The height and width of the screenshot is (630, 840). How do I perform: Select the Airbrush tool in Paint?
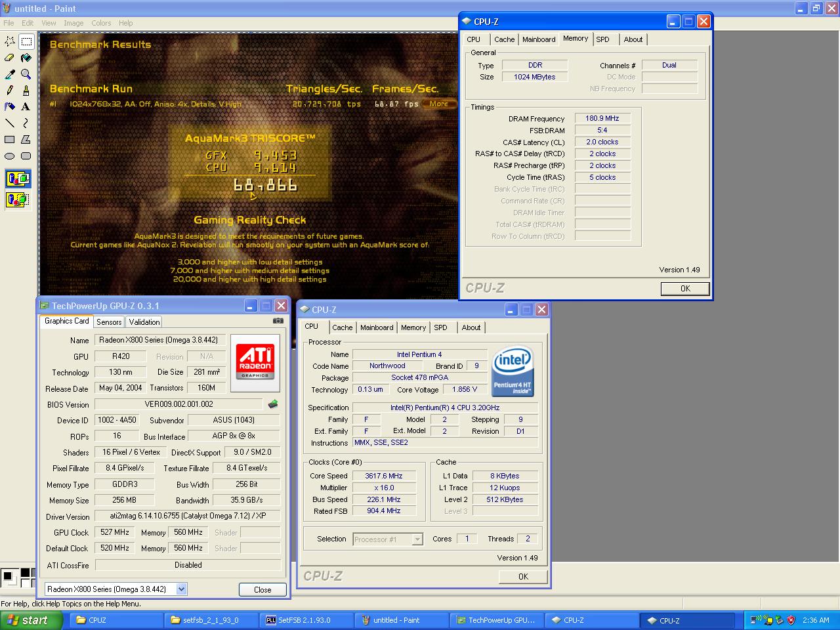tap(10, 106)
